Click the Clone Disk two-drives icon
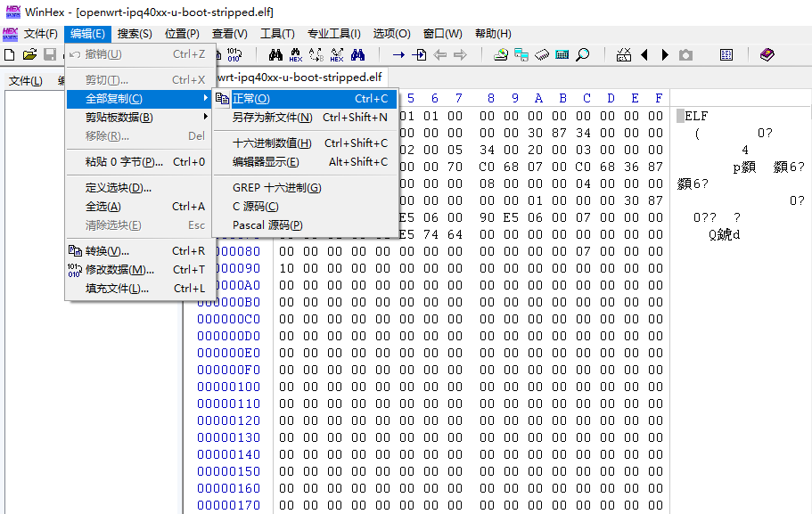The image size is (812, 514). click(x=521, y=55)
